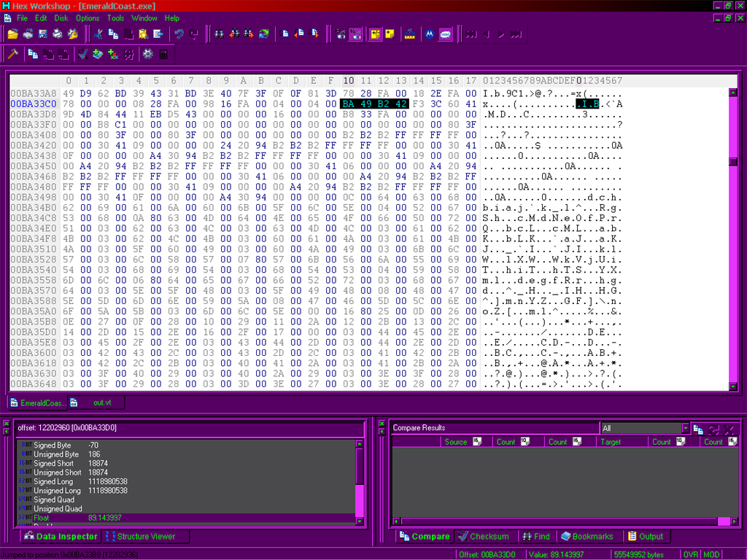The image size is (747, 560).
Task: Select the Unsigned Short row in Data Inspector
Action: pyautogui.click(x=186, y=472)
